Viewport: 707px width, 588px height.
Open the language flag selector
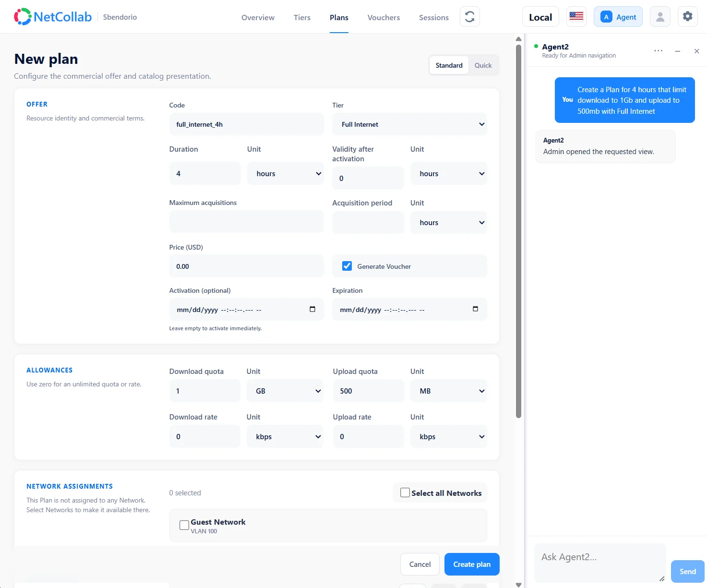point(576,17)
